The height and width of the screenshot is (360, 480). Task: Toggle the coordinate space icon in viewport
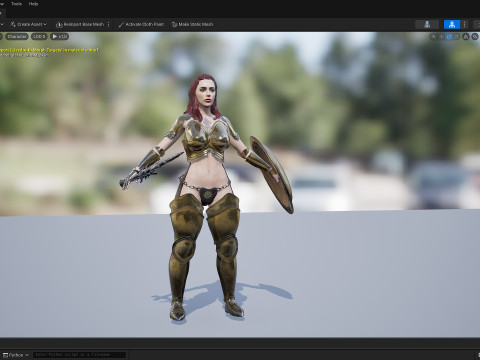coord(466,37)
